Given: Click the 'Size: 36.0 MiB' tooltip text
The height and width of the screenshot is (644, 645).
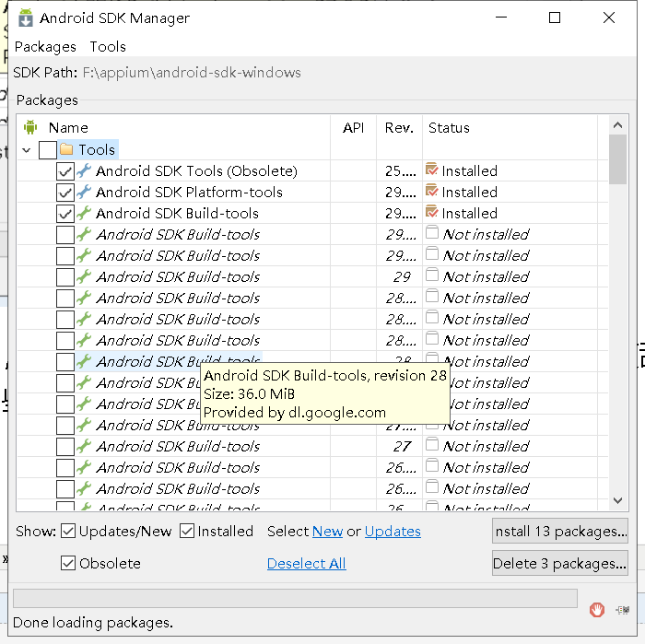Looking at the screenshot, I should tap(250, 394).
